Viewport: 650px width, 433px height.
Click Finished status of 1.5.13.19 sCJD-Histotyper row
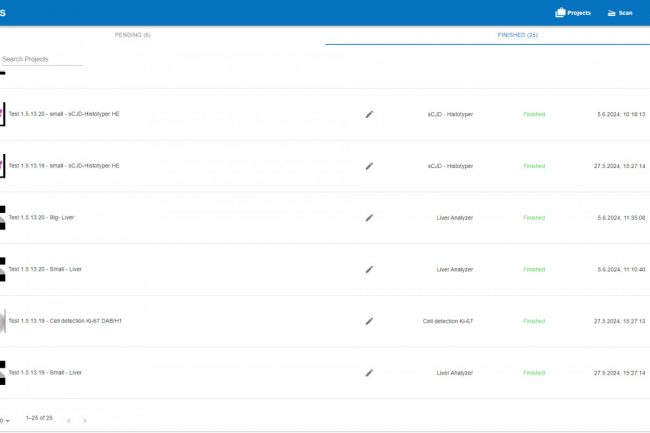click(534, 166)
